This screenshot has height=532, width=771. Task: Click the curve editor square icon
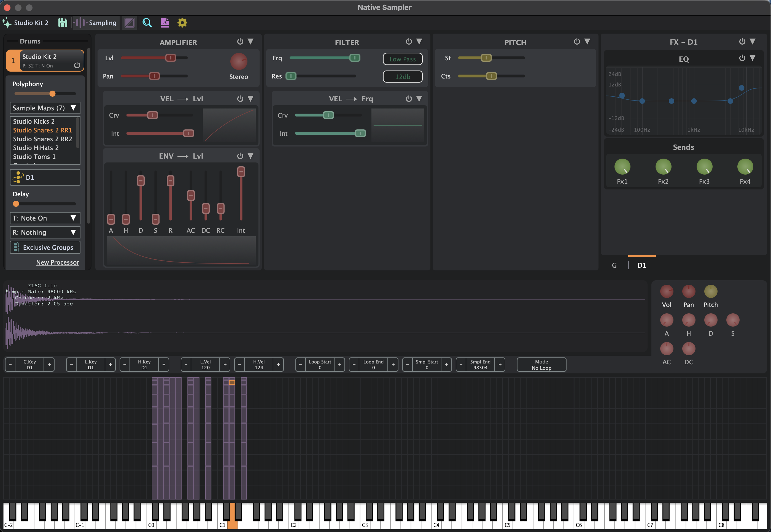[130, 23]
